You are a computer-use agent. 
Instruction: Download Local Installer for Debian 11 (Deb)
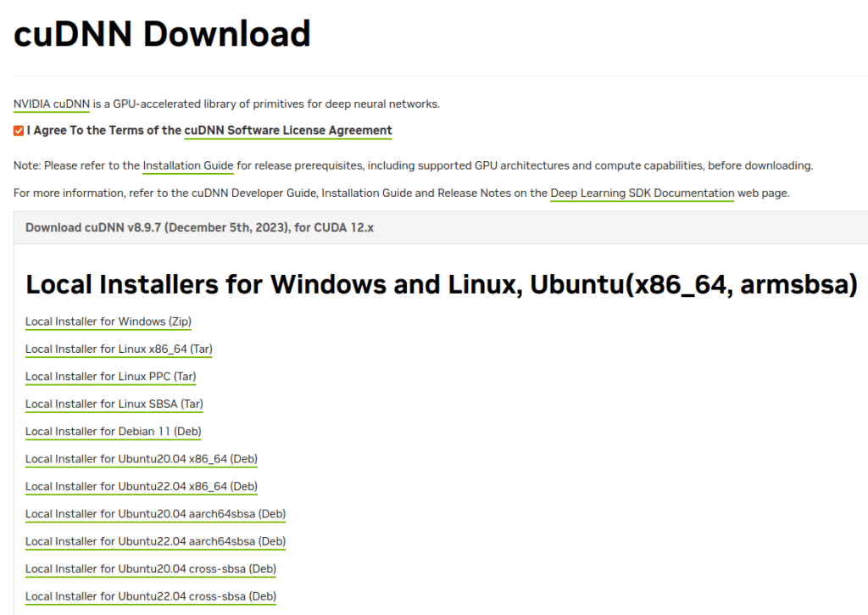pos(113,431)
